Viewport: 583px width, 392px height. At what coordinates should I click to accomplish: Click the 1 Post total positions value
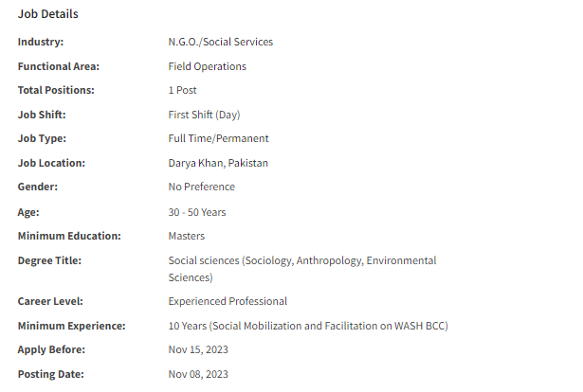click(182, 90)
